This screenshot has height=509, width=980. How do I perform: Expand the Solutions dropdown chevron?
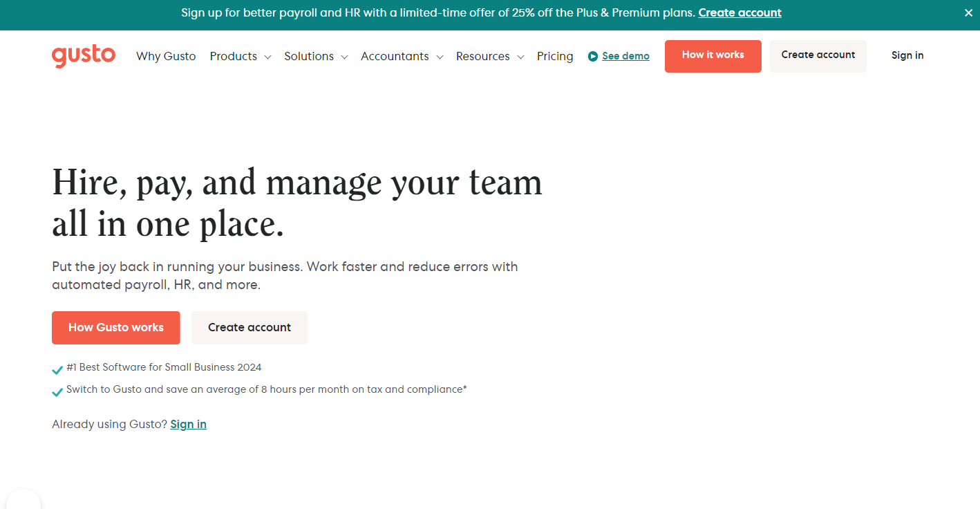(344, 57)
